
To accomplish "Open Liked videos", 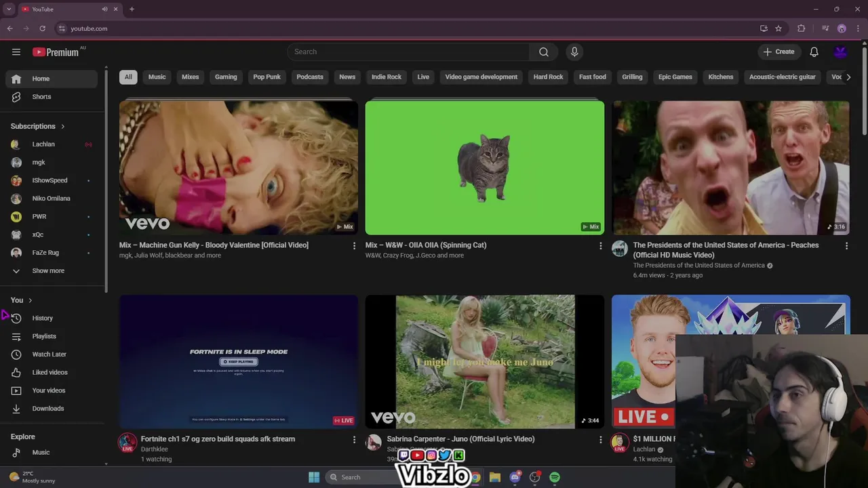I will (x=52, y=373).
